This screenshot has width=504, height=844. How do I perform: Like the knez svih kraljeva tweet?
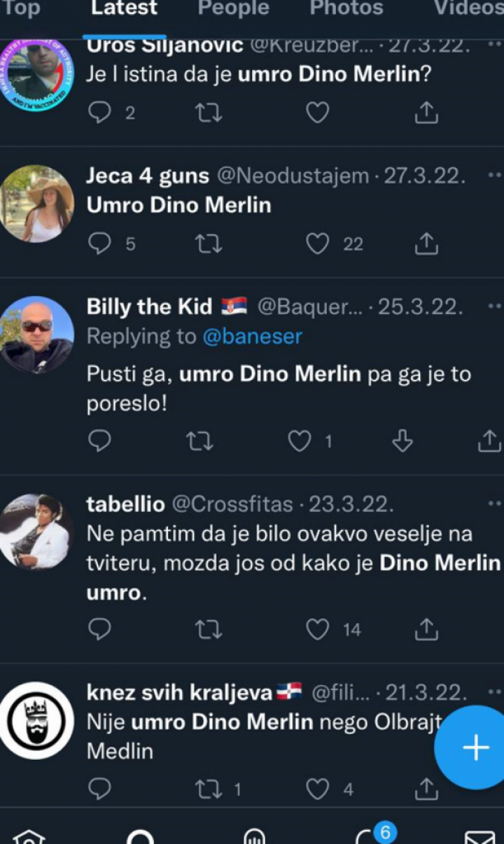point(318,789)
